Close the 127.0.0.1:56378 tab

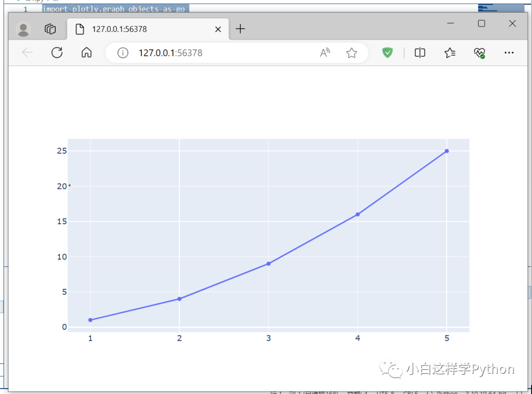(x=218, y=29)
